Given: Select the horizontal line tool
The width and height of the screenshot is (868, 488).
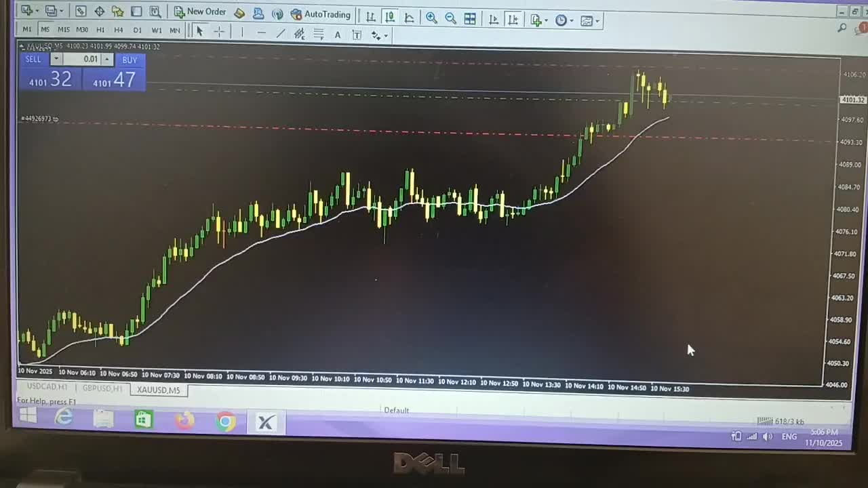Looking at the screenshot, I should [x=261, y=33].
